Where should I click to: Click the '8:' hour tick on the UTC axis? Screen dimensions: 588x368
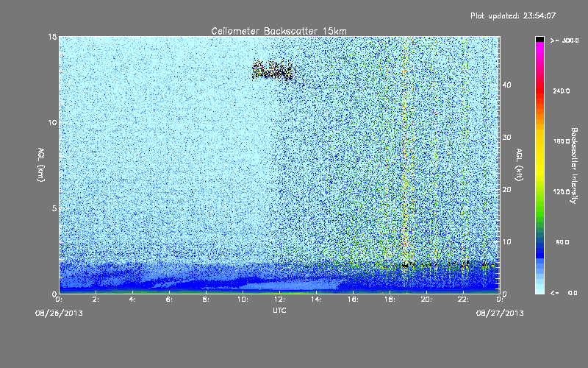(x=207, y=300)
